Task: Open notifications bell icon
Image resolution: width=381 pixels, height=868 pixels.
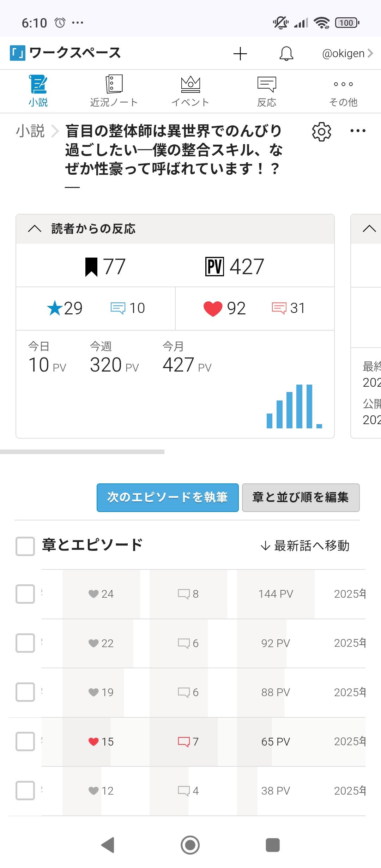Action: coord(286,54)
